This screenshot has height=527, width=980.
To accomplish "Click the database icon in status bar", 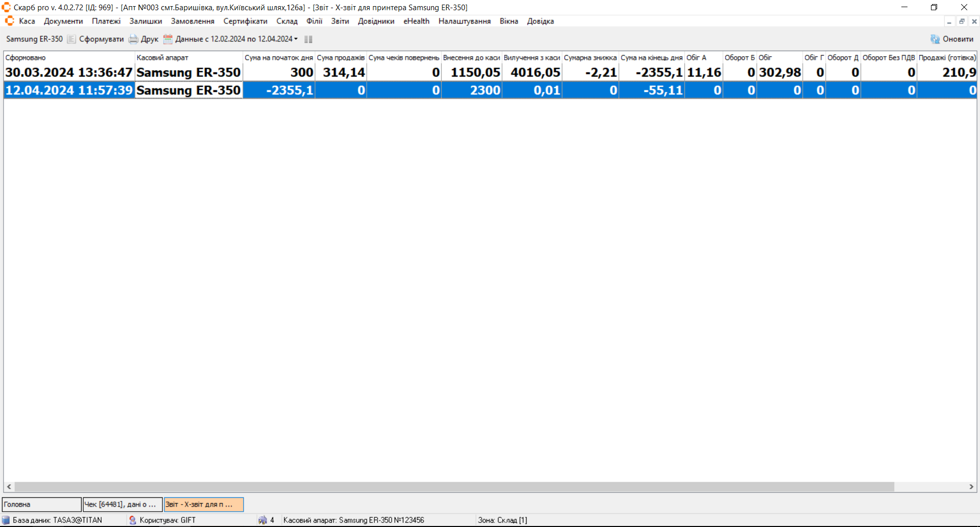I will pos(6,520).
